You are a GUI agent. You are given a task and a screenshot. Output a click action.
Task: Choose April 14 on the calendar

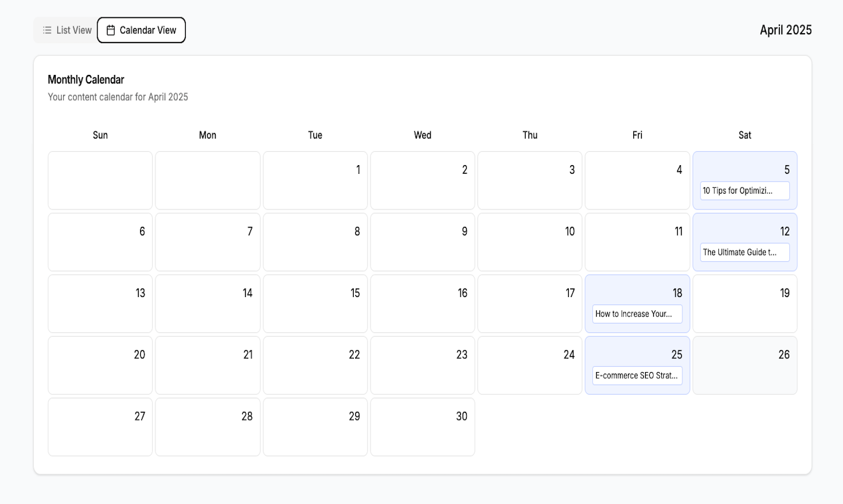click(x=208, y=304)
